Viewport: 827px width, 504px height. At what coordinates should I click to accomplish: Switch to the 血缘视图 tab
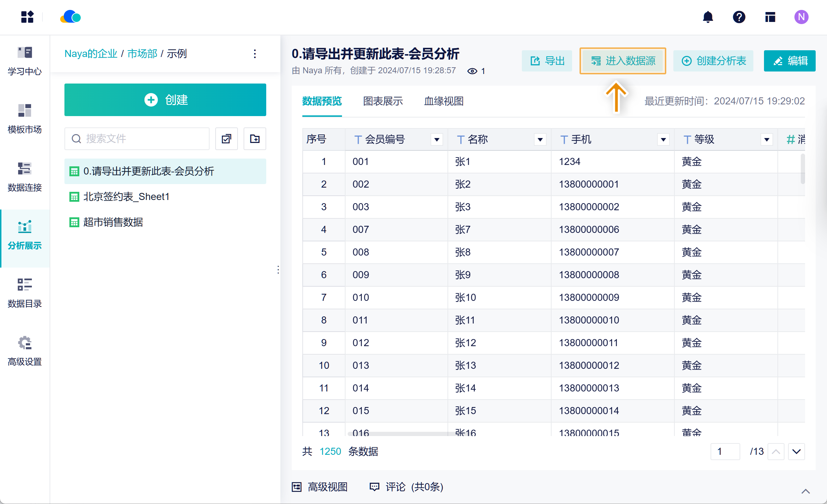coord(444,101)
